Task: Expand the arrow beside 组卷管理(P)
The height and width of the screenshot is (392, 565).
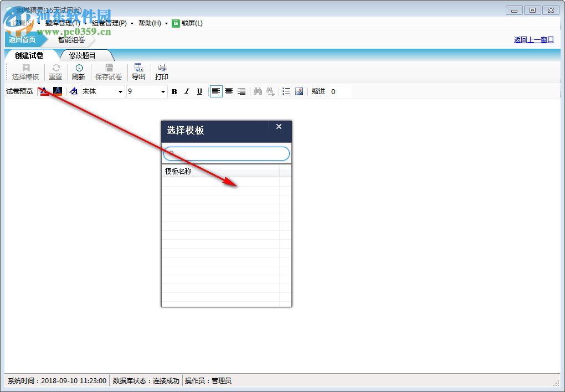Action: coord(132,23)
